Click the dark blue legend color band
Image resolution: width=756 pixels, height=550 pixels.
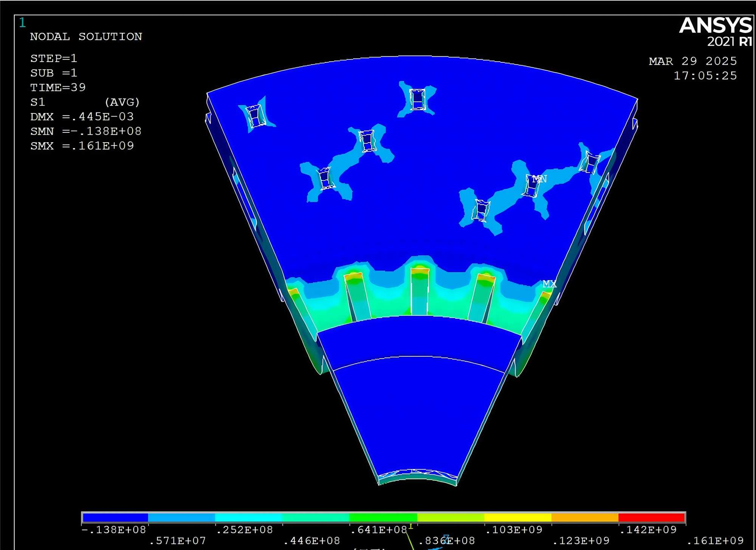click(115, 517)
